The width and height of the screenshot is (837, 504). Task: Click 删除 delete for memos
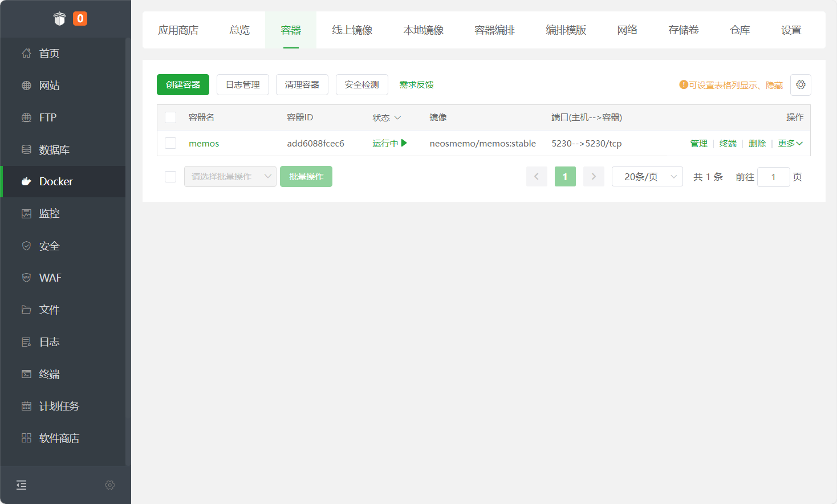(757, 144)
